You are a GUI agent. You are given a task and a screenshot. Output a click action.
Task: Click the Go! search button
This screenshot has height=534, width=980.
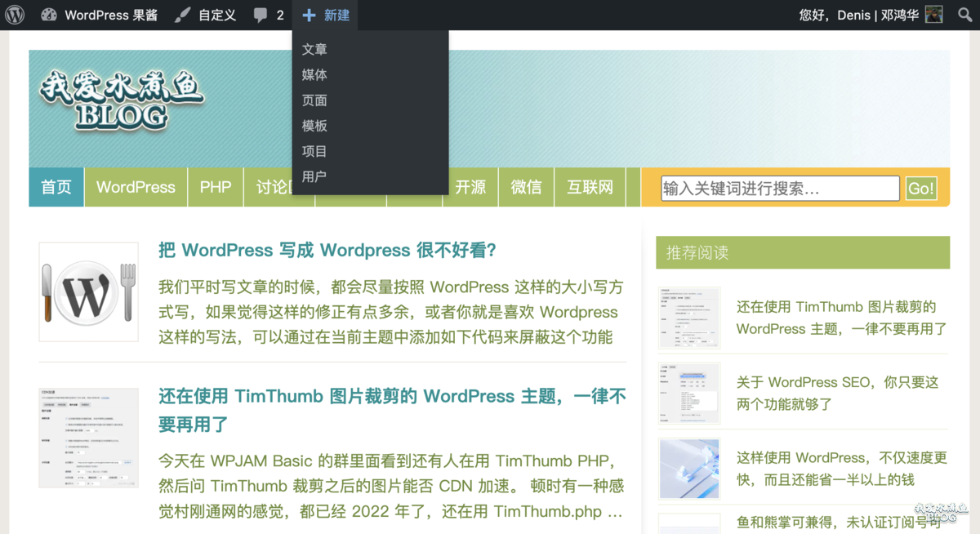coord(921,189)
